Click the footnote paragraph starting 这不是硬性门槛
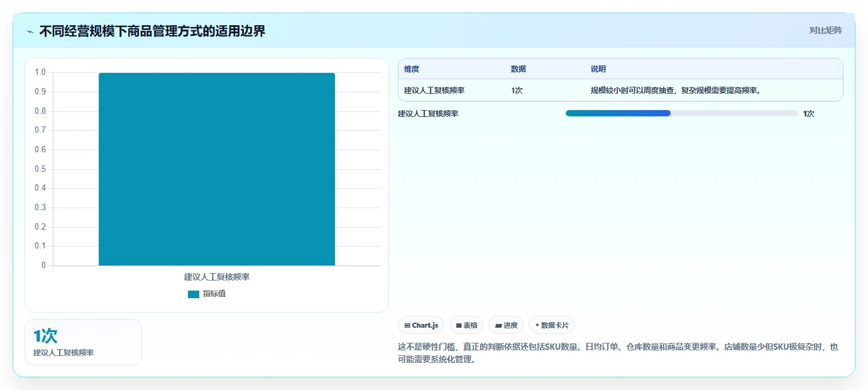The image size is (868, 390). tap(618, 353)
